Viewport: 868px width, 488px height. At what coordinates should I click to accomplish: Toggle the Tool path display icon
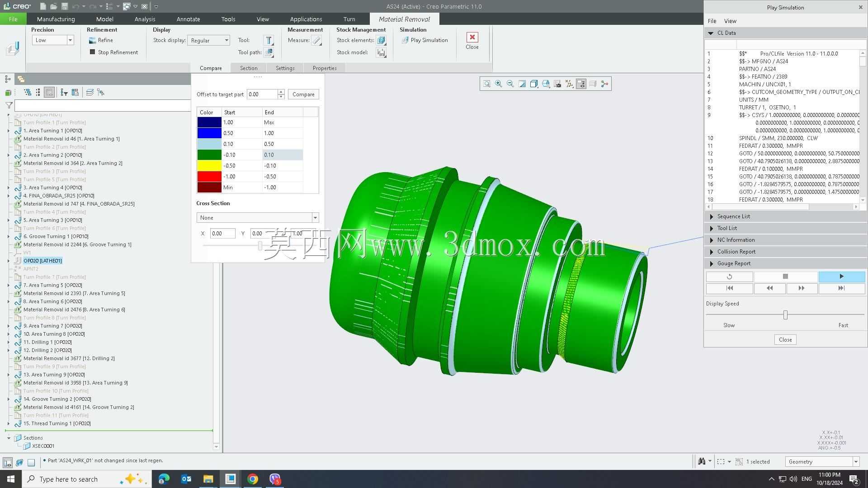pos(269,52)
